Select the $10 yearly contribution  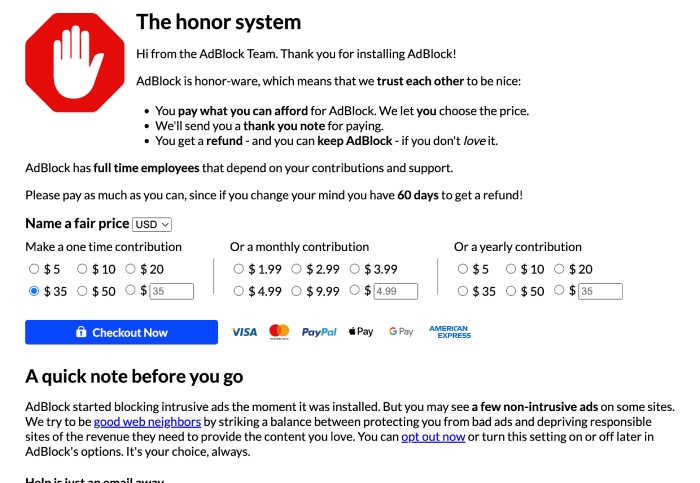tap(511, 269)
